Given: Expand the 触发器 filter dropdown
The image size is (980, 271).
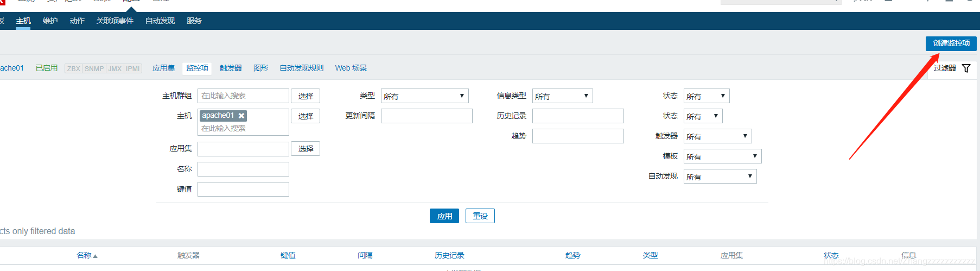Looking at the screenshot, I should [717, 136].
